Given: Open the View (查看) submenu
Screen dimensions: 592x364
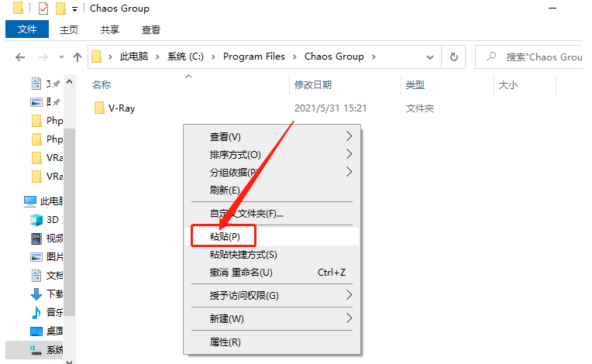Looking at the screenshot, I should point(272,136).
